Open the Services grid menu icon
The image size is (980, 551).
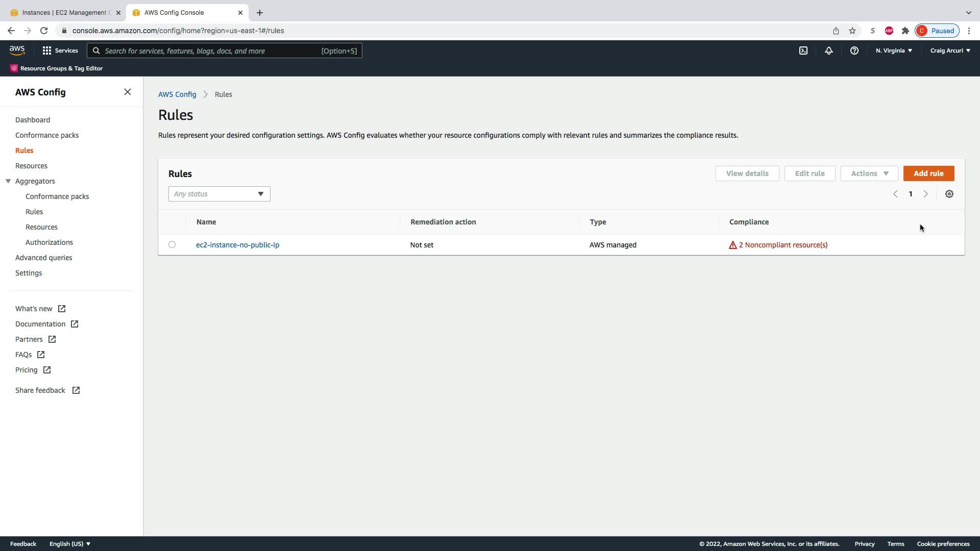coord(47,51)
